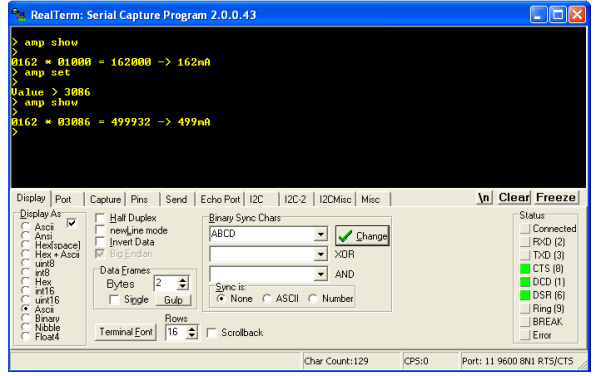The image size is (595, 376).
Task: Click the Freeze button
Action: point(556,198)
